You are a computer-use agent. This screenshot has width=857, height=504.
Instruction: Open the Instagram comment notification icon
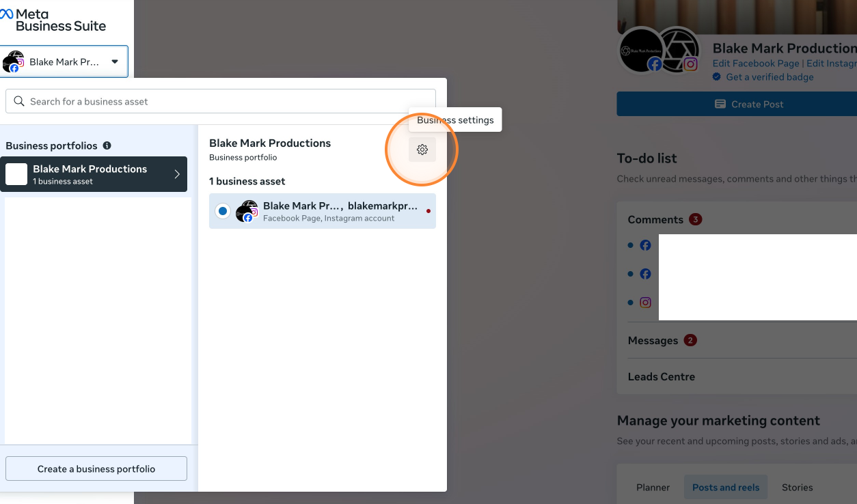click(x=645, y=302)
